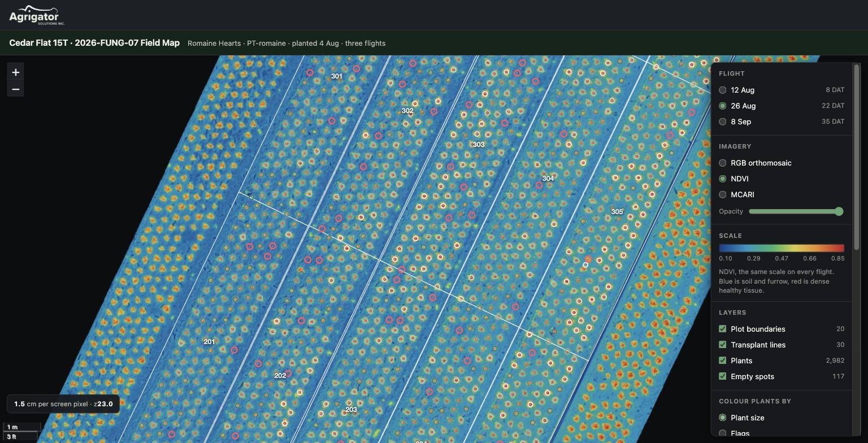Click plot label 203 on map
The image size is (868, 443).
[351, 410]
